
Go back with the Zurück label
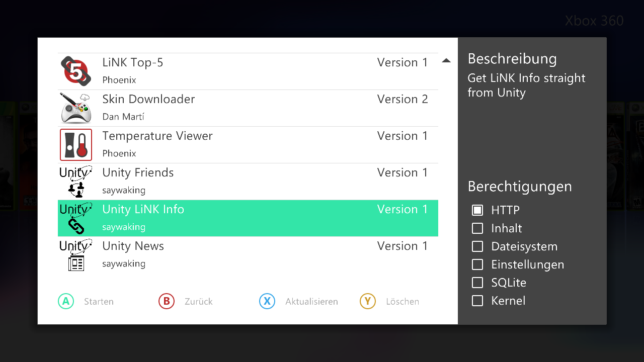(x=199, y=302)
